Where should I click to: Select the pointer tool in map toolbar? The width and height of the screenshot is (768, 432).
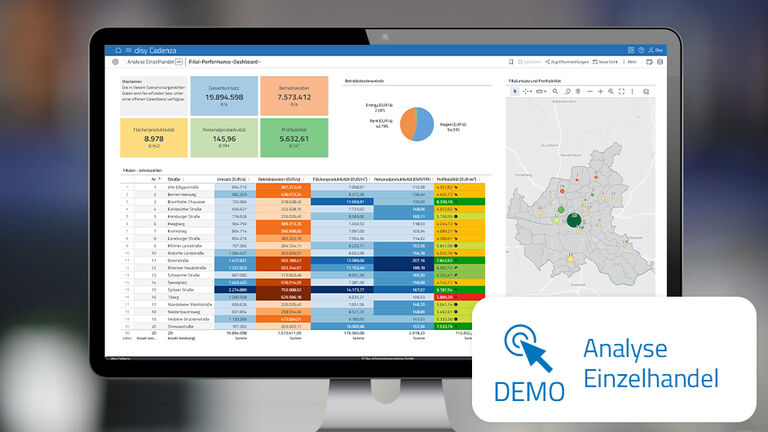coord(516,91)
